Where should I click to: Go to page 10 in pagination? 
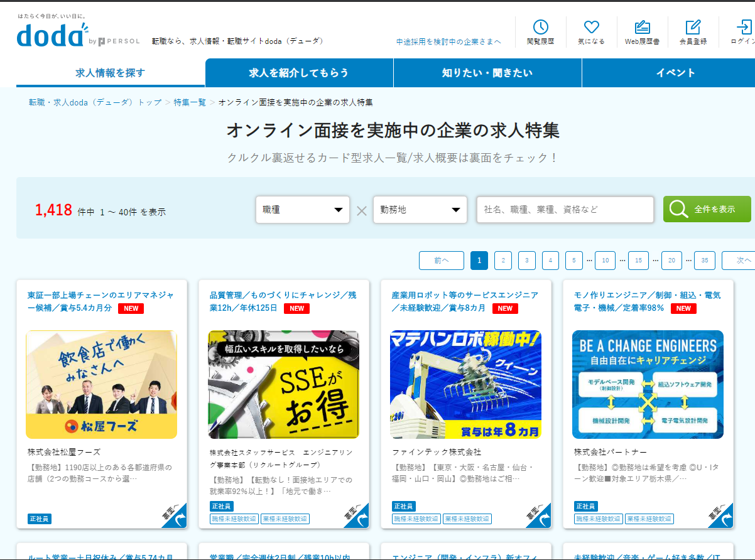[605, 261]
